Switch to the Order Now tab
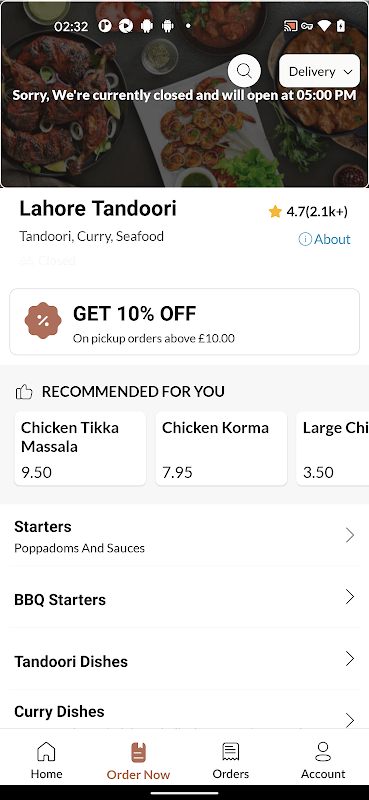Screen dimensions: 369x800 coord(138,760)
